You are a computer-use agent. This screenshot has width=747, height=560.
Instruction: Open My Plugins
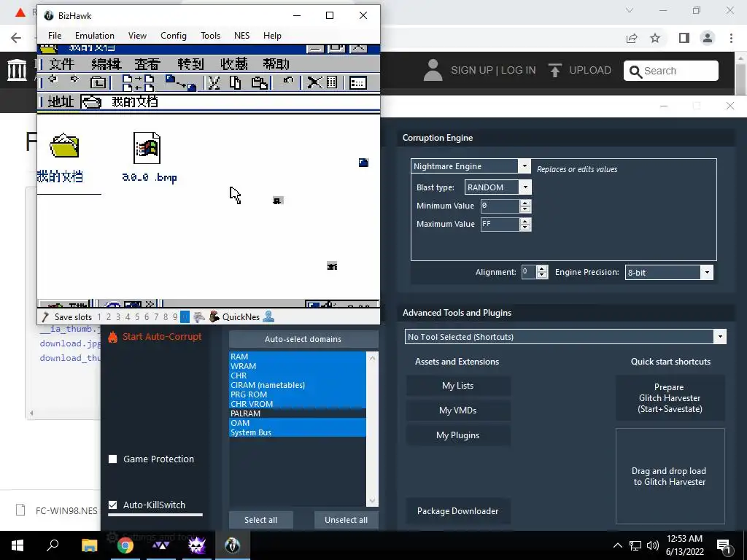click(458, 435)
